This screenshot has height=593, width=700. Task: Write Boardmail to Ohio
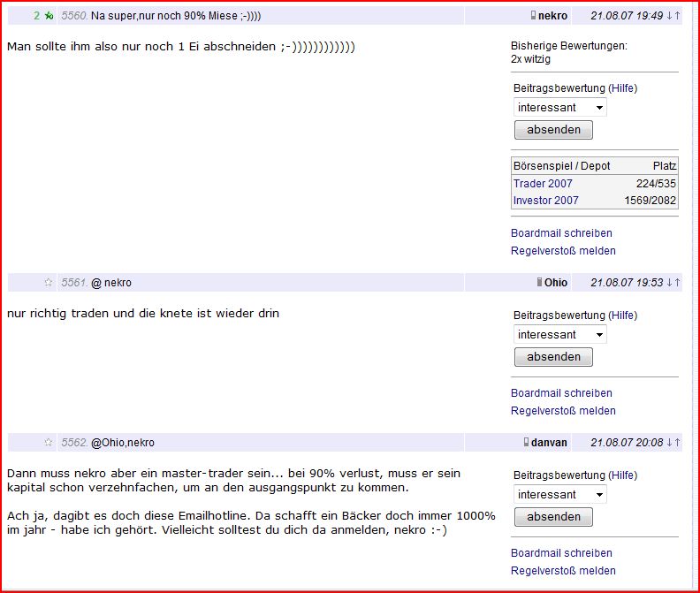(561, 393)
